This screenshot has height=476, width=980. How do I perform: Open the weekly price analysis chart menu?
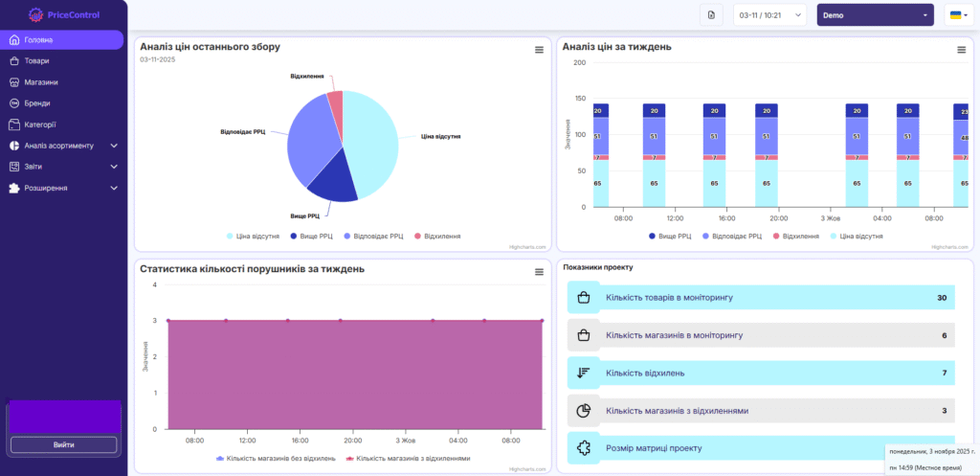pos(961,50)
